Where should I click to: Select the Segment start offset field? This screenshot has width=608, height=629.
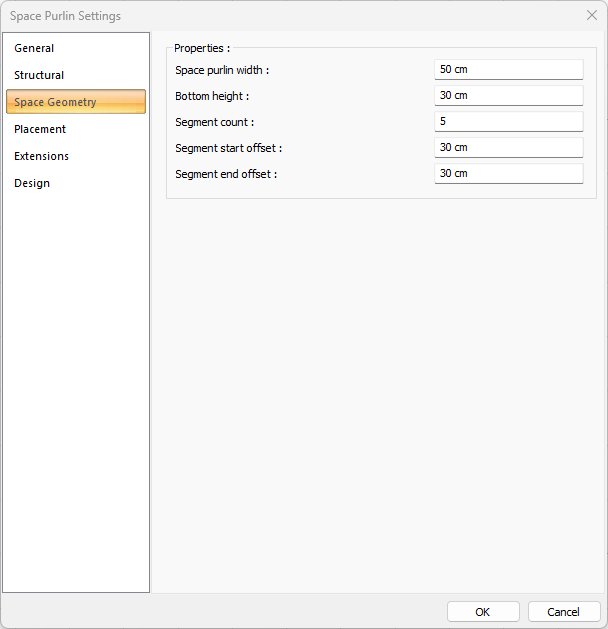click(x=508, y=147)
